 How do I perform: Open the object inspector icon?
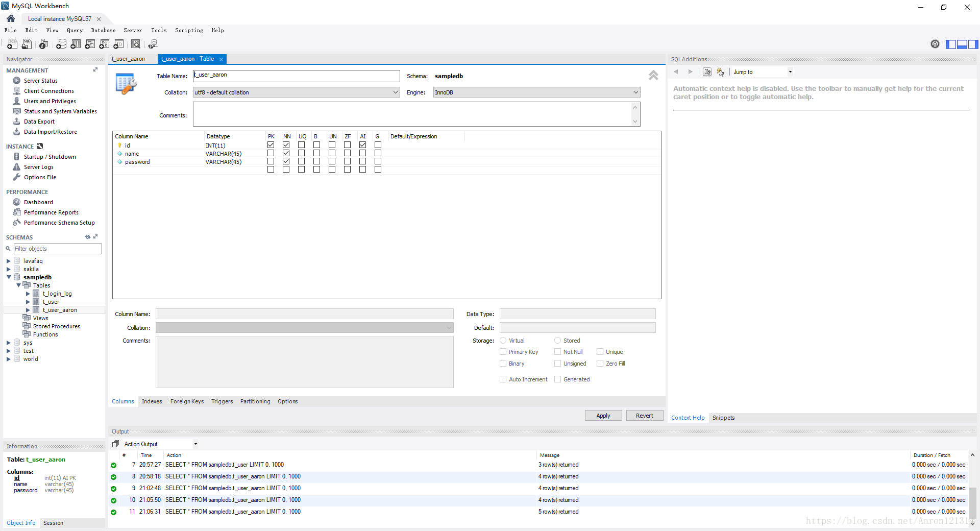(44, 44)
